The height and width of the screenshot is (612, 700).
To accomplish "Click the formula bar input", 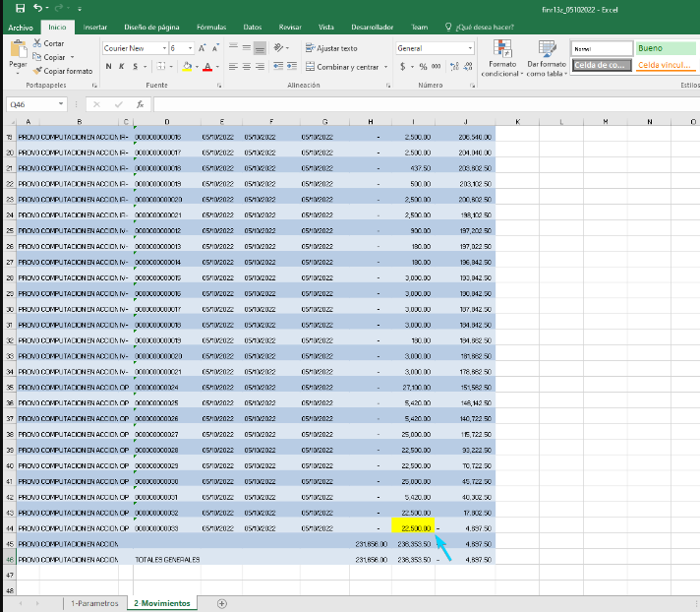I will click(427, 104).
